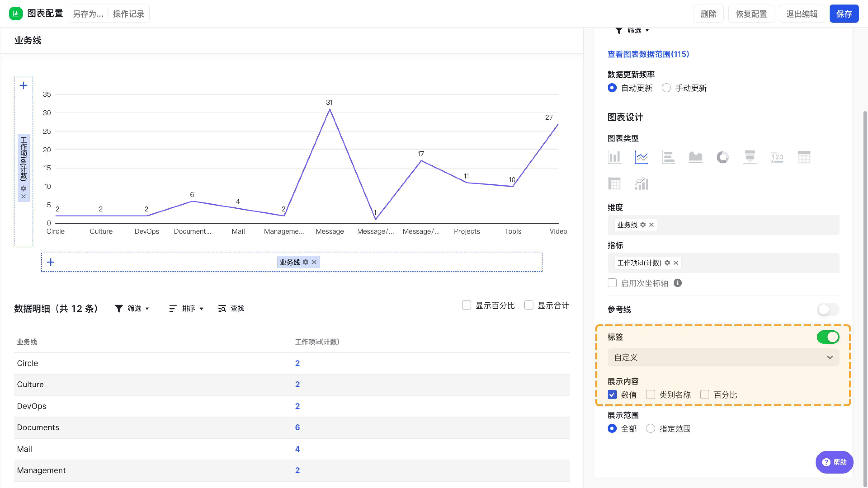The height and width of the screenshot is (488, 868).
Task: Click the 业务线 column header
Action: pyautogui.click(x=27, y=342)
